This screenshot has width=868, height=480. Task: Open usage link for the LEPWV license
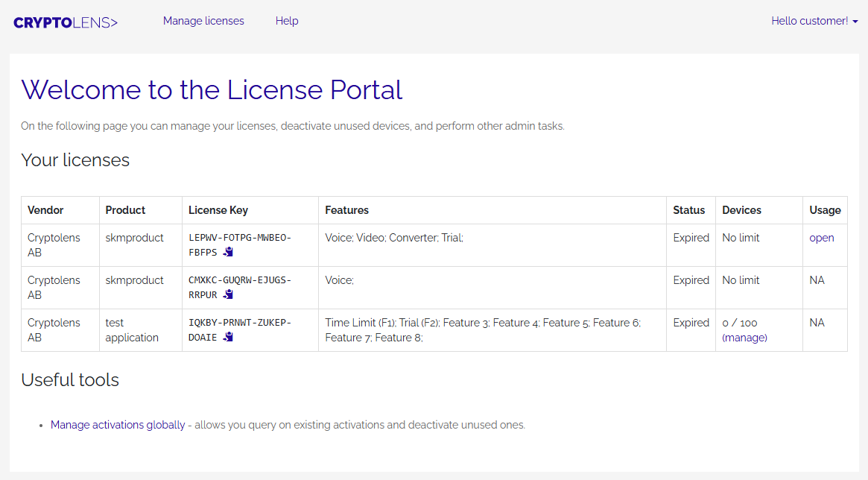[x=822, y=238]
